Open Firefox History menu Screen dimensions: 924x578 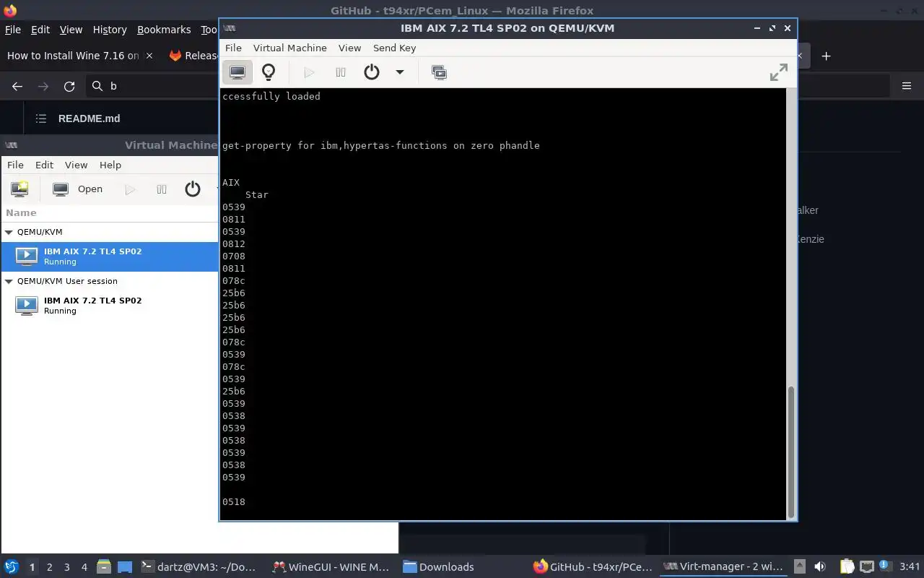(x=110, y=30)
